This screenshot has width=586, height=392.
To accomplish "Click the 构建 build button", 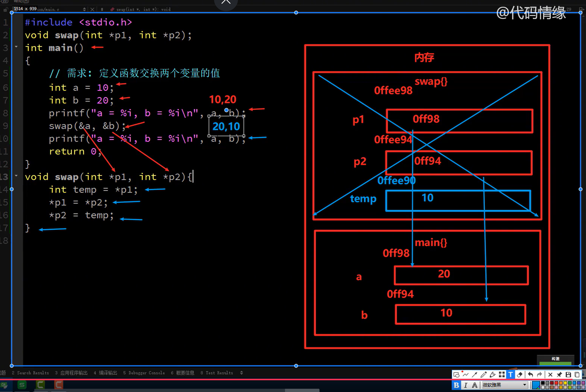I will tap(555, 358).
